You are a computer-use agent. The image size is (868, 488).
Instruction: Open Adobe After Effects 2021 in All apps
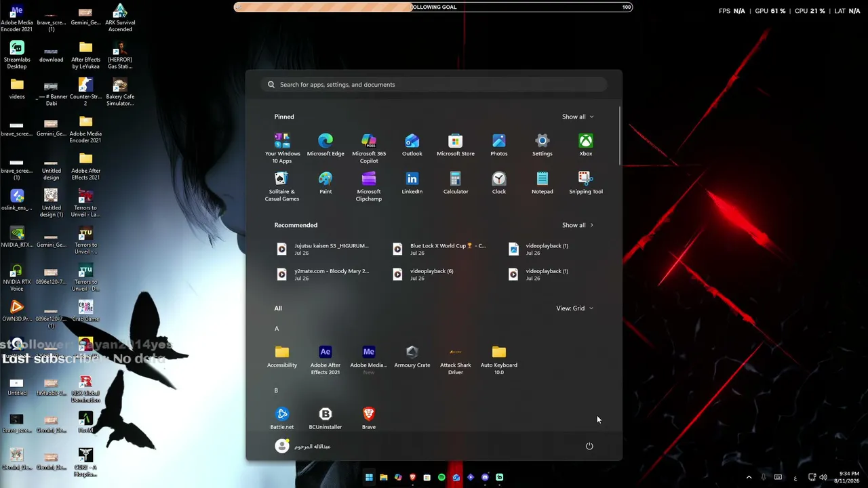point(325,359)
